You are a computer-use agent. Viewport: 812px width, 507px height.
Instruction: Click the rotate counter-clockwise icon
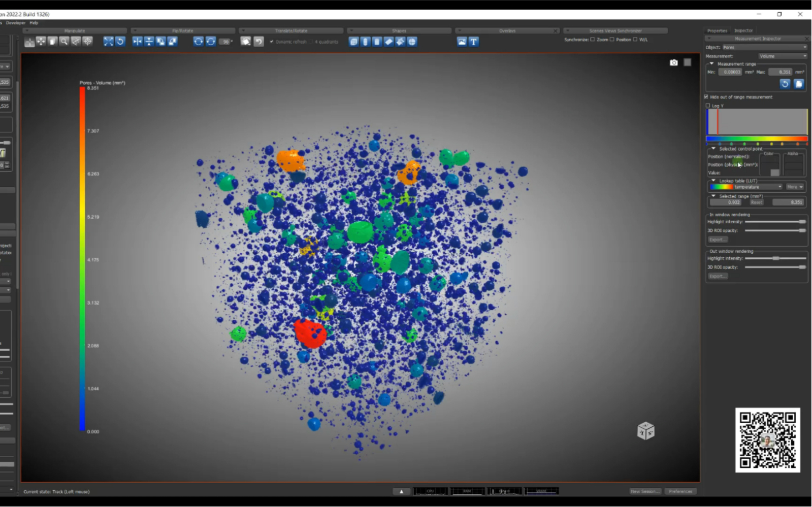click(211, 42)
